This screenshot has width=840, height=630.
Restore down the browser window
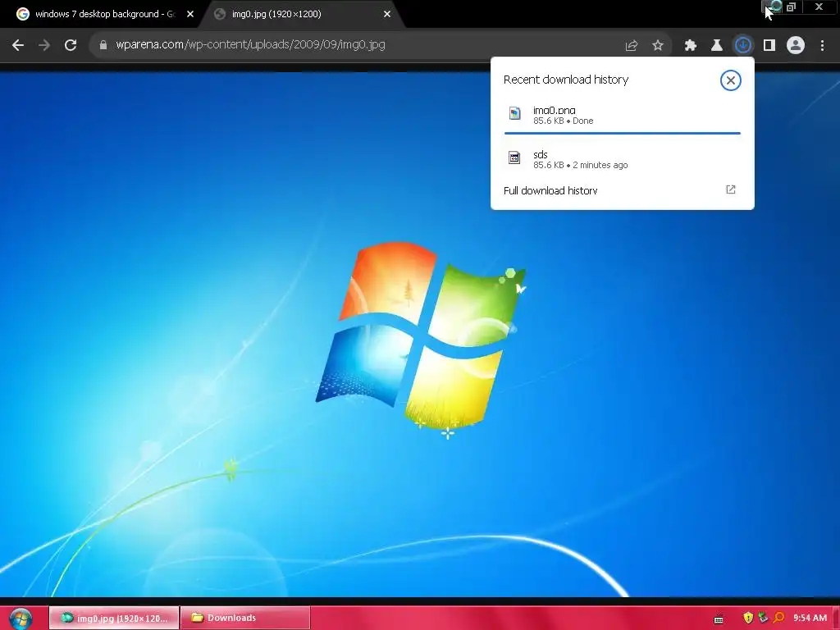pyautogui.click(x=792, y=7)
